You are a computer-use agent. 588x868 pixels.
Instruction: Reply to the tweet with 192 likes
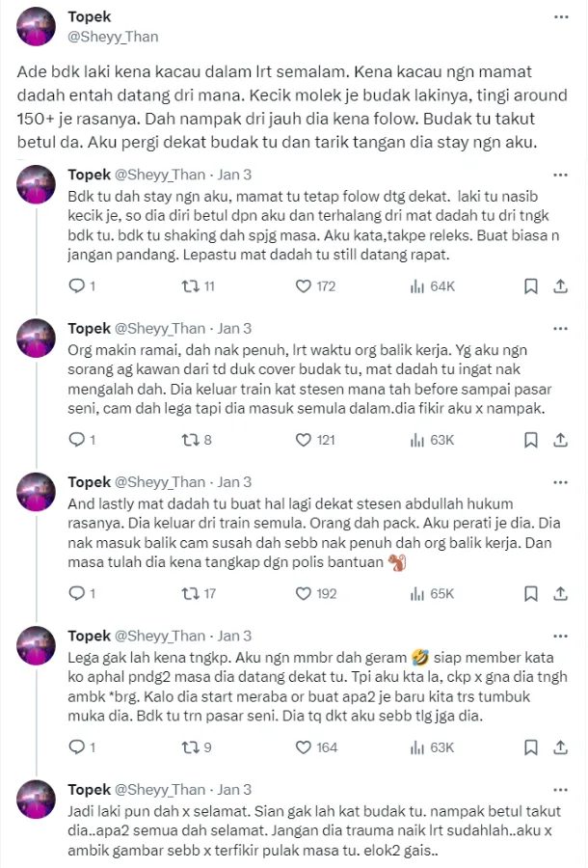click(x=79, y=593)
